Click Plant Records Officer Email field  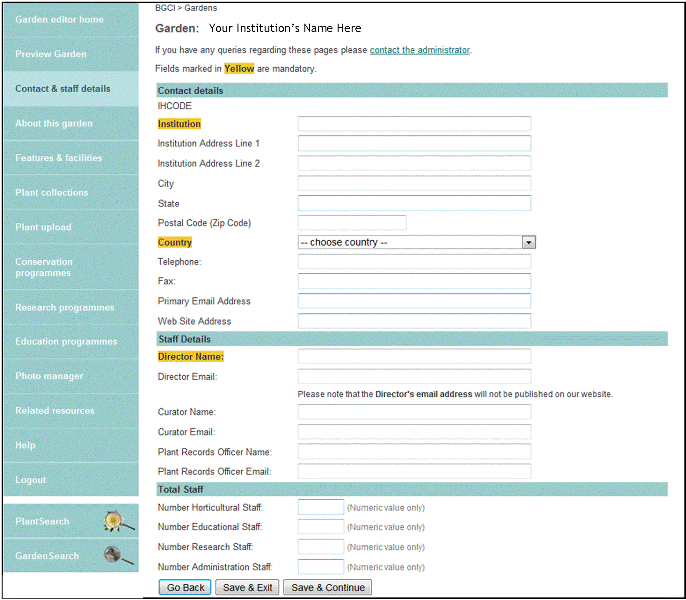coord(414,471)
